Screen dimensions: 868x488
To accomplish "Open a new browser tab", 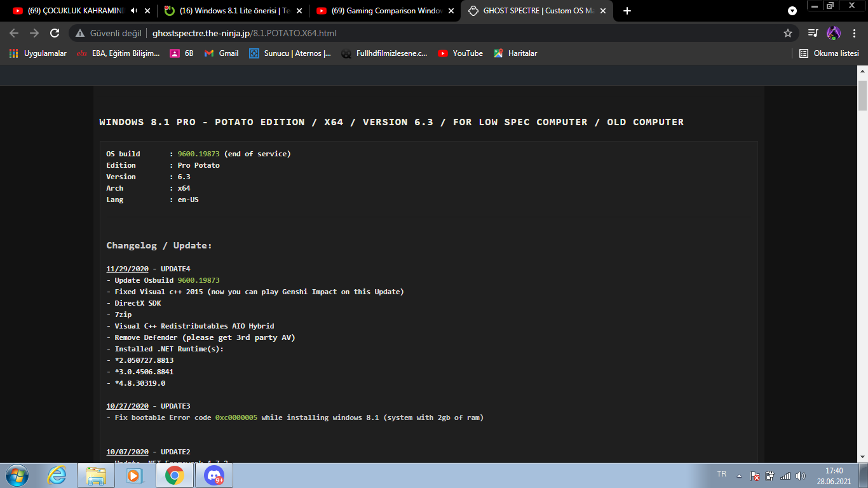I will coord(627,11).
